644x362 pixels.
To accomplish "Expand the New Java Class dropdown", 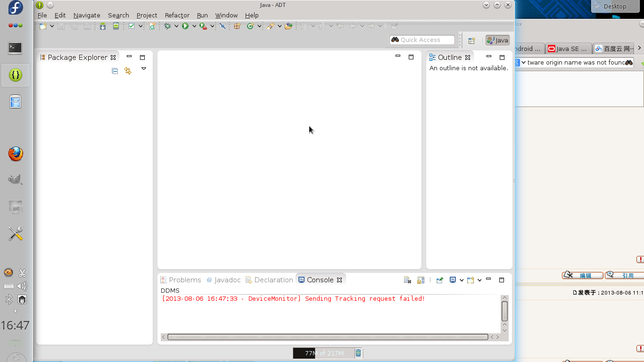I will tap(259, 26).
